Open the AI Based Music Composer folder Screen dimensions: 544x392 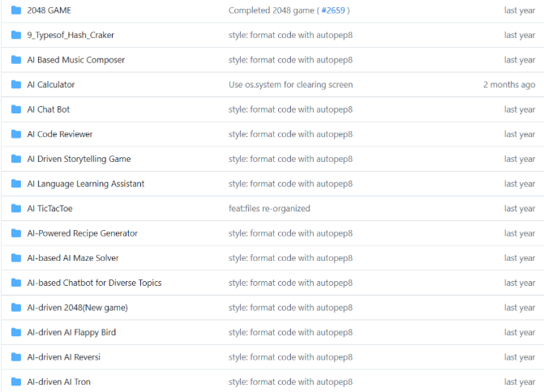pyautogui.click(x=75, y=60)
